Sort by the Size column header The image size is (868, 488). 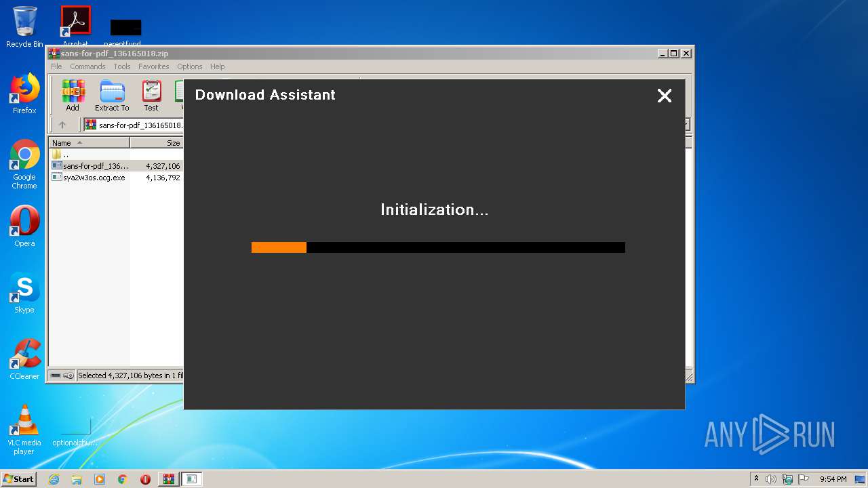157,143
